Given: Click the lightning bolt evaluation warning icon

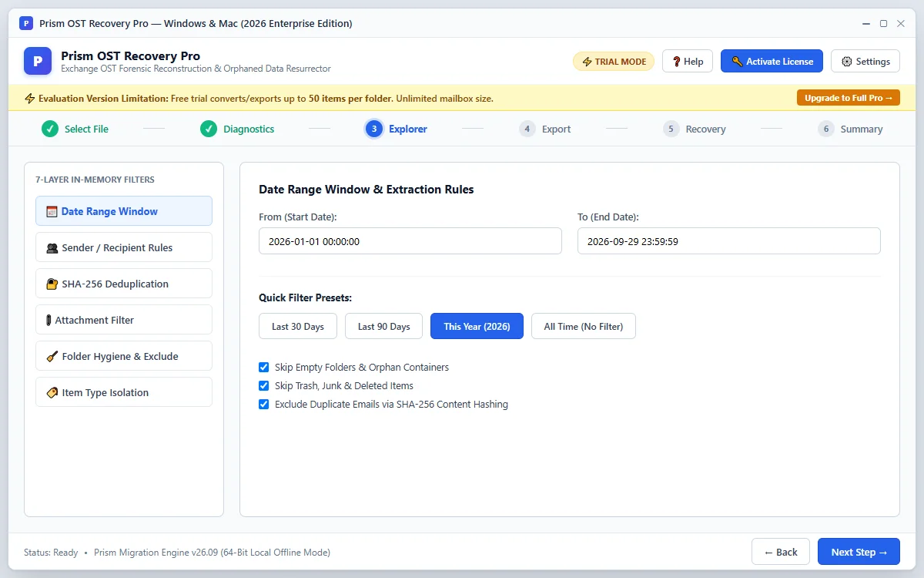Looking at the screenshot, I should (29, 98).
